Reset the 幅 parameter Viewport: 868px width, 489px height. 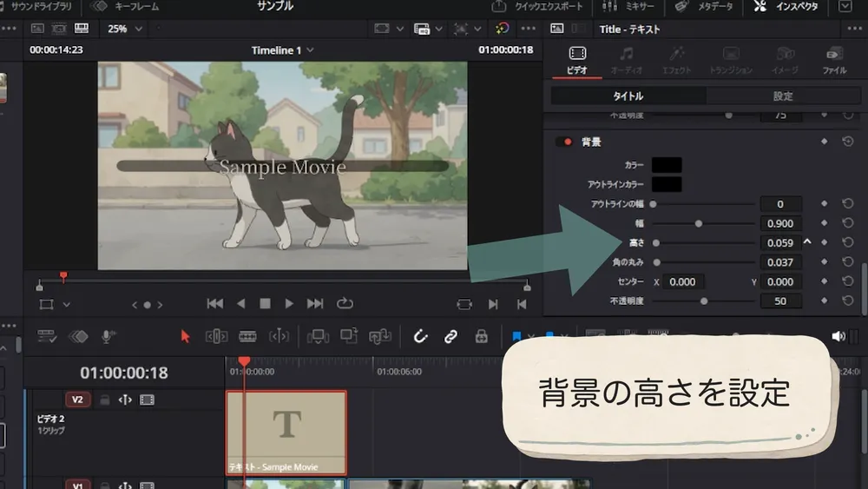[847, 223]
